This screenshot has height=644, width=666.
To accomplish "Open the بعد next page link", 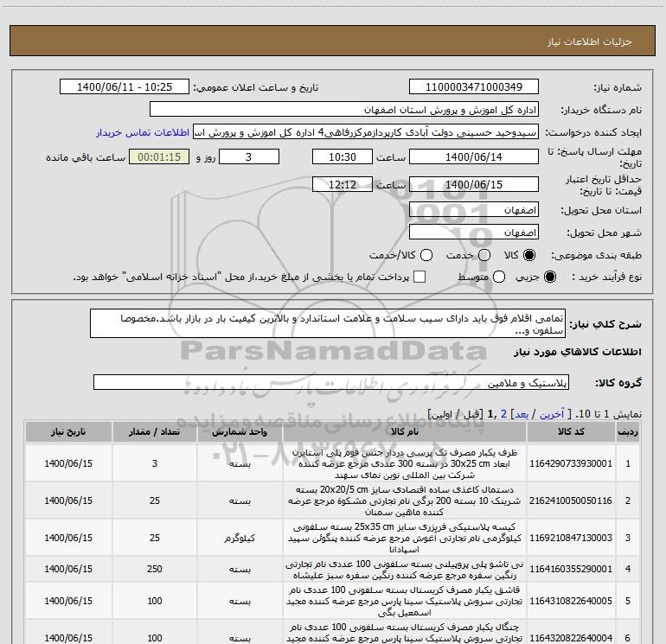I will [522, 414].
